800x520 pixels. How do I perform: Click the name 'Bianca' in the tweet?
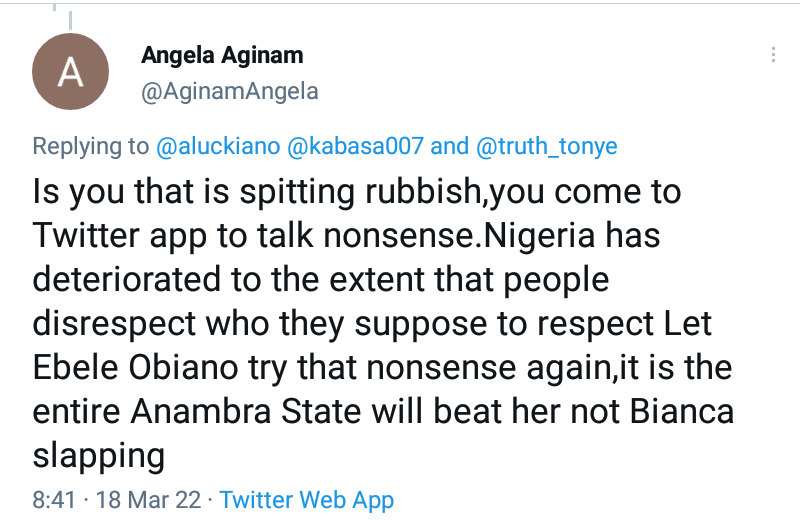coord(687,411)
